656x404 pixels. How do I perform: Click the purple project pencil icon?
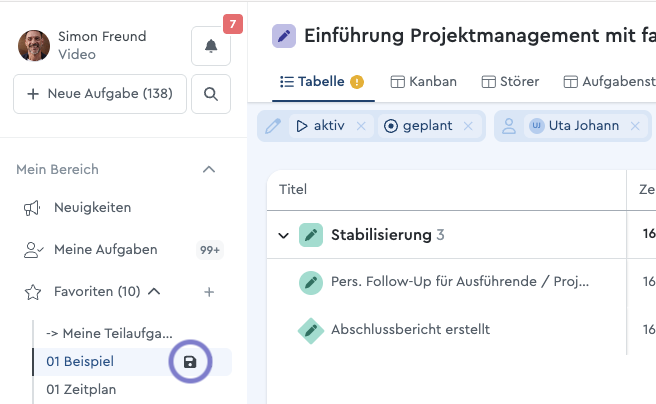pos(284,37)
